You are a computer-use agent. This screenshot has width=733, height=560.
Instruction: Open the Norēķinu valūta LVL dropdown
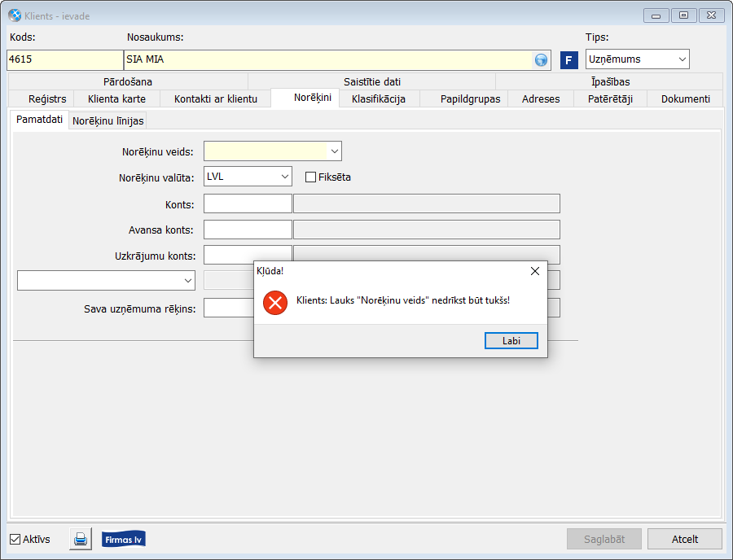[285, 177]
